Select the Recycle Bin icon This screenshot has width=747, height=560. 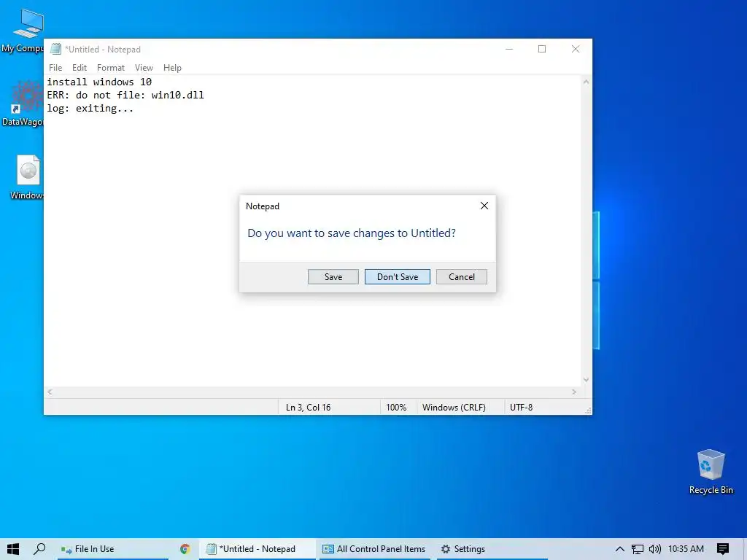(711, 472)
